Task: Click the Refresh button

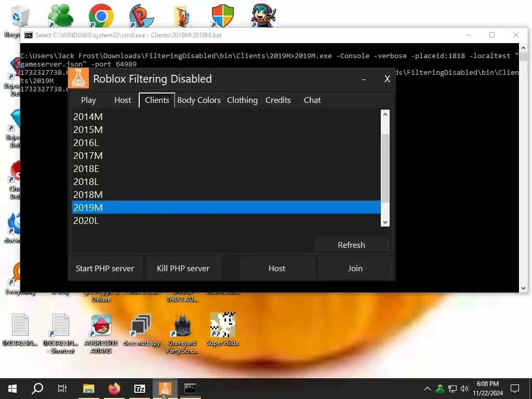Action: (352, 245)
